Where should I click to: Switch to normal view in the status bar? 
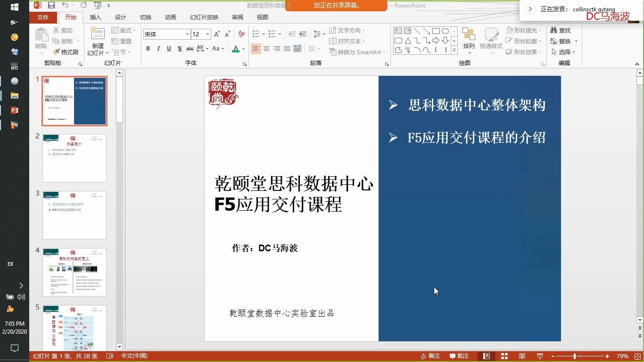(x=486, y=356)
